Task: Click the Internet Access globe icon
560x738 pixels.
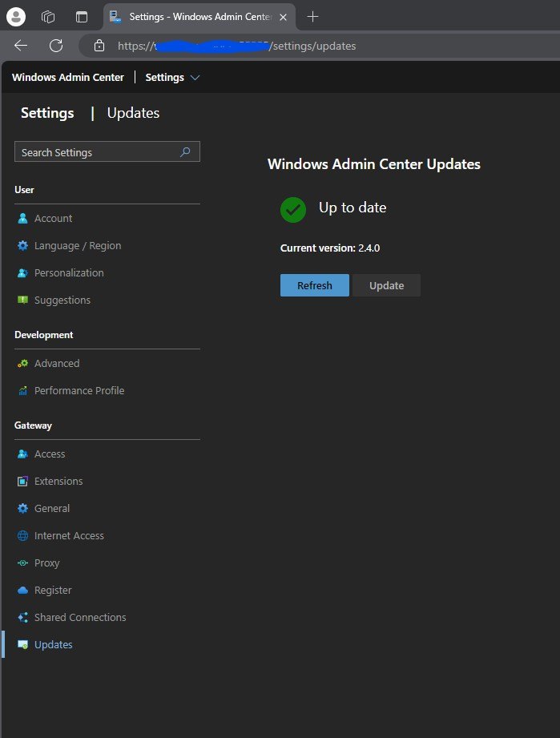Action: [x=22, y=535]
